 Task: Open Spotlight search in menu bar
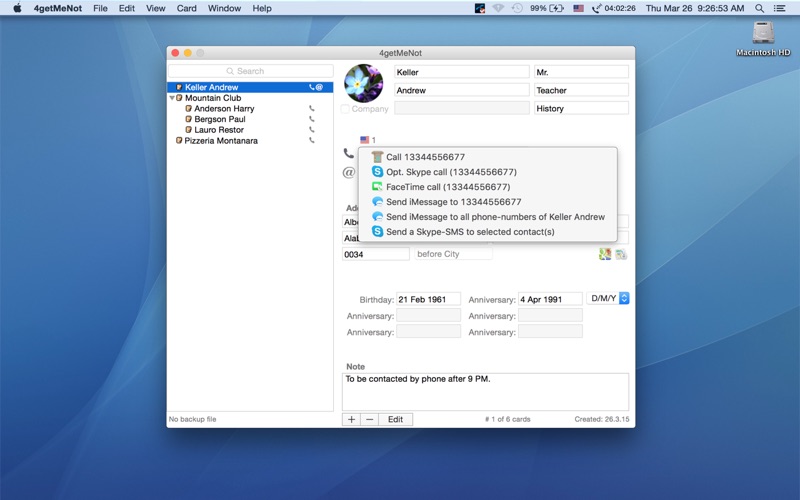(760, 8)
